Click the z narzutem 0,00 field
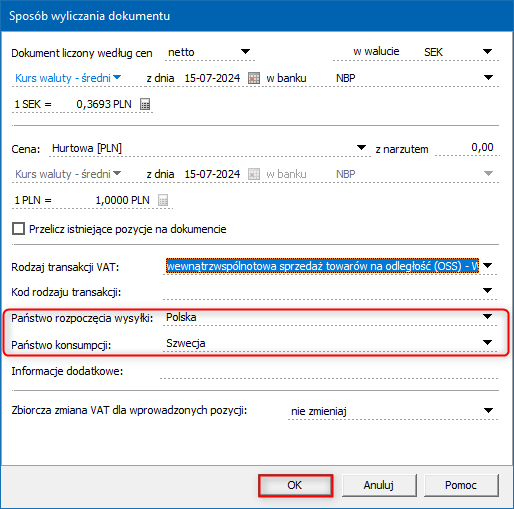 coord(467,148)
